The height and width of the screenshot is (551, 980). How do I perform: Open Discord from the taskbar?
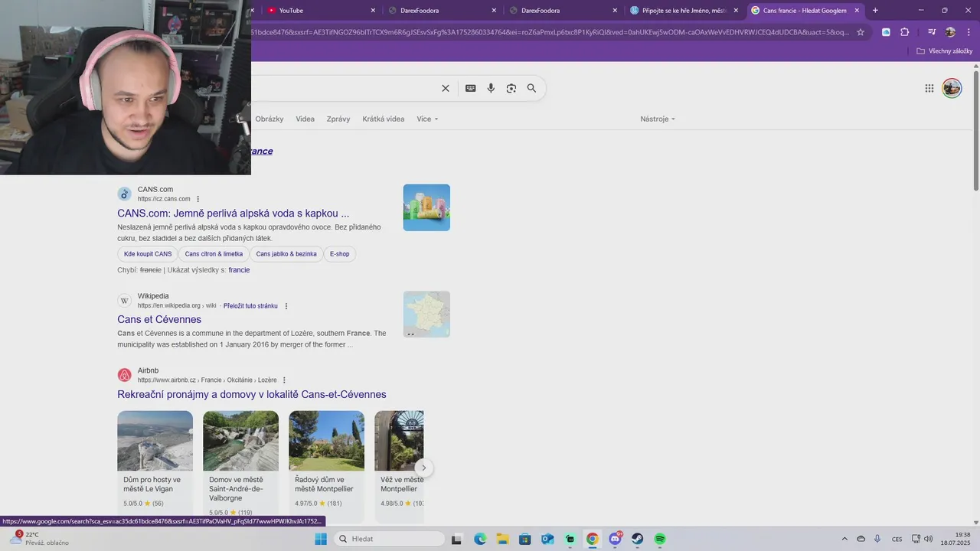pos(615,539)
